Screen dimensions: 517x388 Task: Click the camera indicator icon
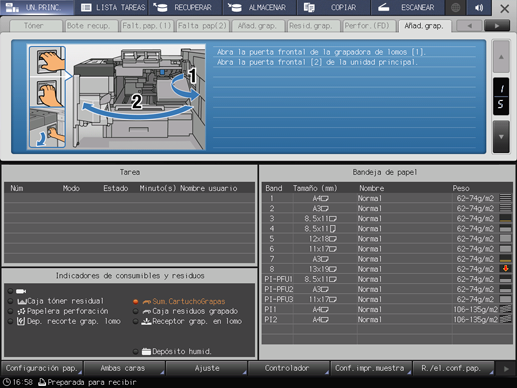[x=21, y=291]
